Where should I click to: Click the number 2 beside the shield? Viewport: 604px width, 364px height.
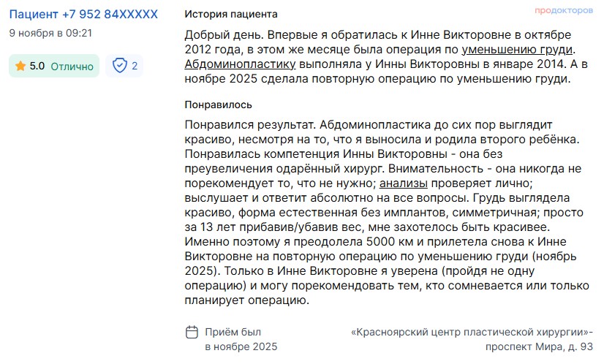coord(135,66)
